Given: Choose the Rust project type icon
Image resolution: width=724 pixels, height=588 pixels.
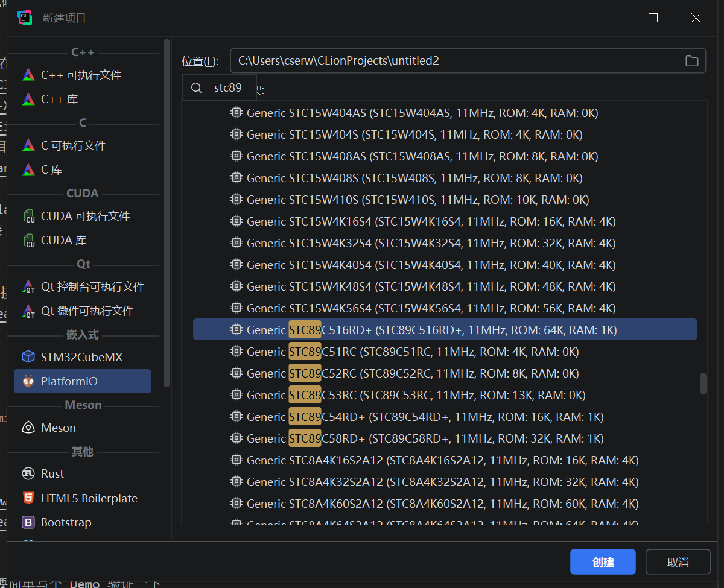Looking at the screenshot, I should pos(28,473).
